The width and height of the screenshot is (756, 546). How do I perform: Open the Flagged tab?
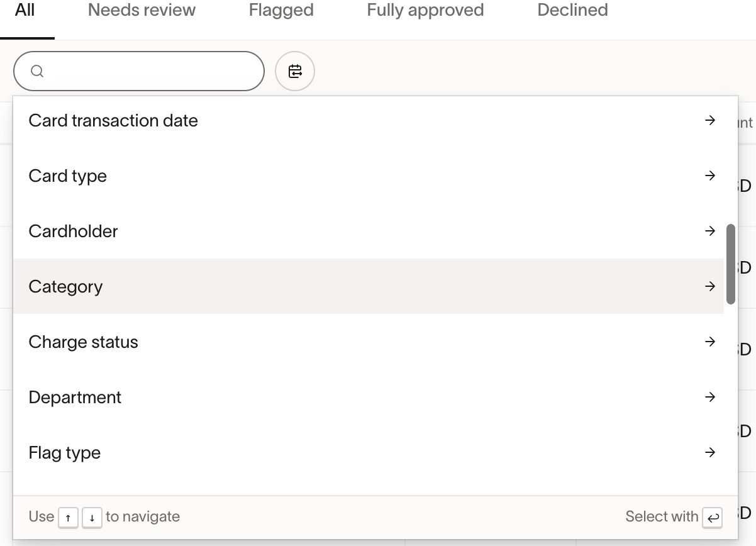click(281, 10)
